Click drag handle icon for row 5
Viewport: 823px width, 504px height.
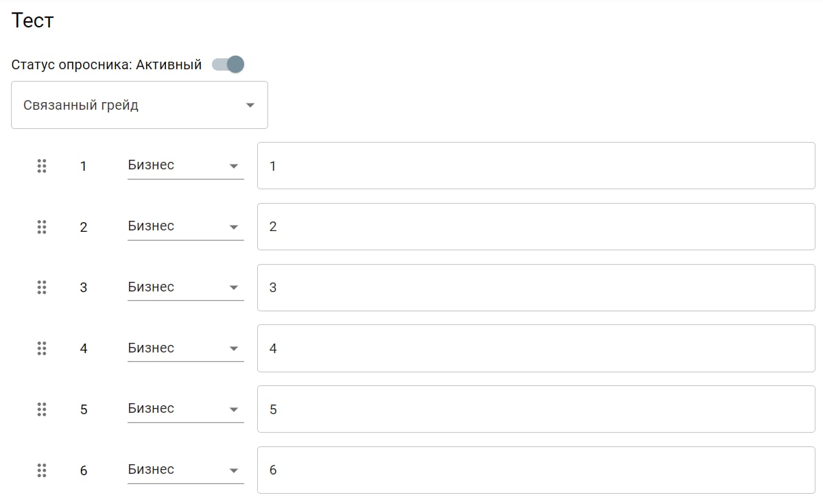(x=42, y=409)
